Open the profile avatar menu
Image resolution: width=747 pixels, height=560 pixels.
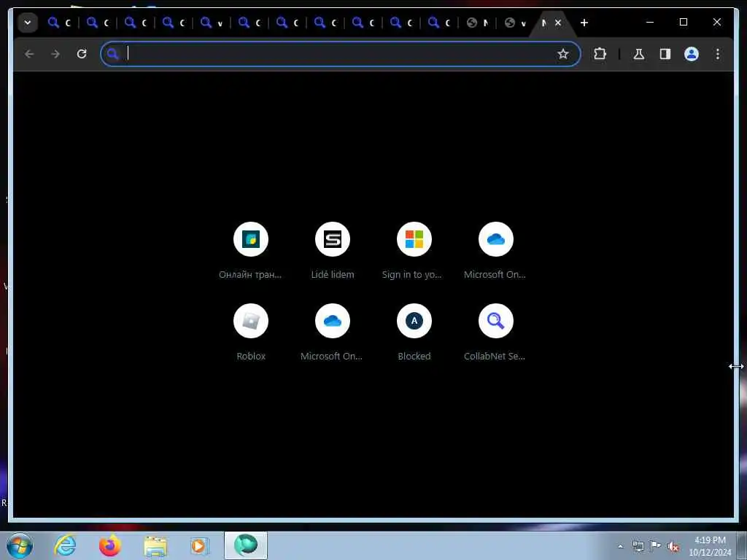pyautogui.click(x=692, y=54)
